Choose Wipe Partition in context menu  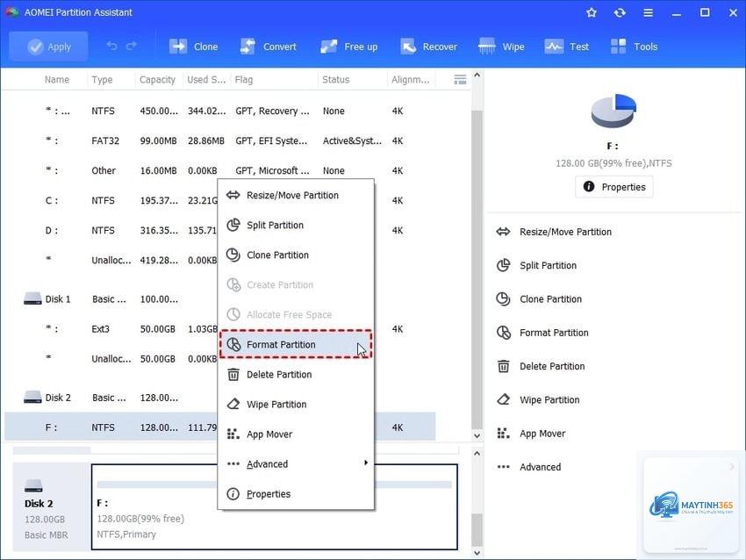pyautogui.click(x=296, y=405)
